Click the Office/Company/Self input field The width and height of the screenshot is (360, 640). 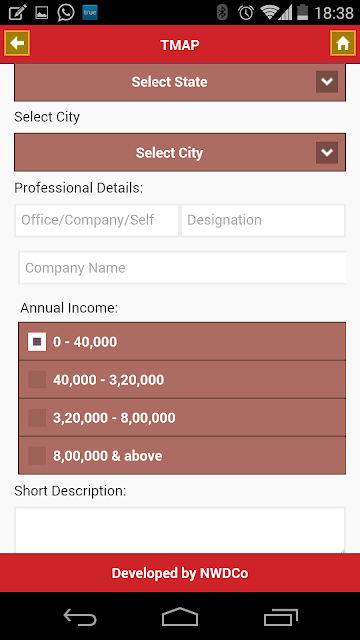[x=97, y=220]
